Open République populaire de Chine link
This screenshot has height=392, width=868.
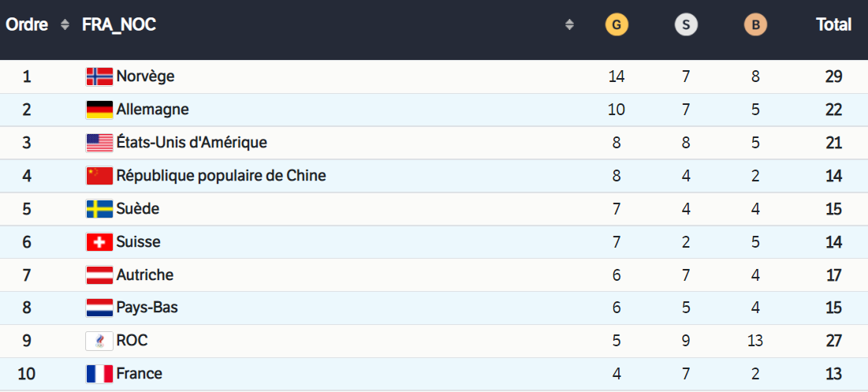[x=221, y=176]
